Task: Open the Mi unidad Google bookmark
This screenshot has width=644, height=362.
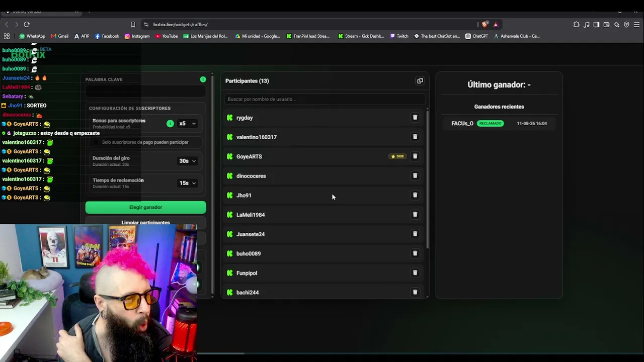Action: [257, 36]
